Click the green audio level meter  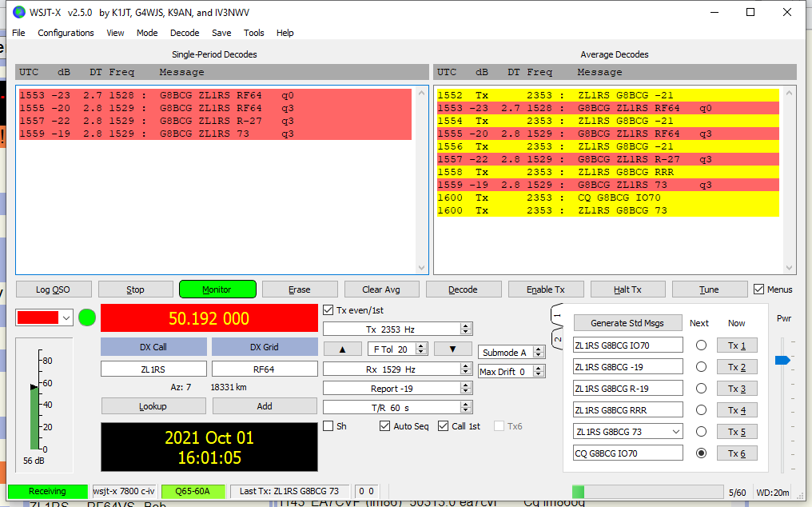point(34,417)
